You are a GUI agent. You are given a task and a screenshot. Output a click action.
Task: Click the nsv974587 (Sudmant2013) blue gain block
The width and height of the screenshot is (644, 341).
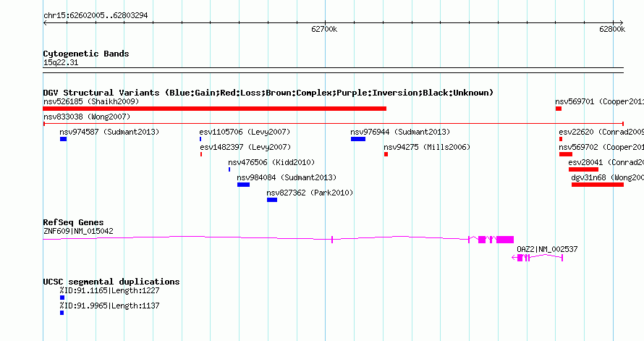point(63,139)
